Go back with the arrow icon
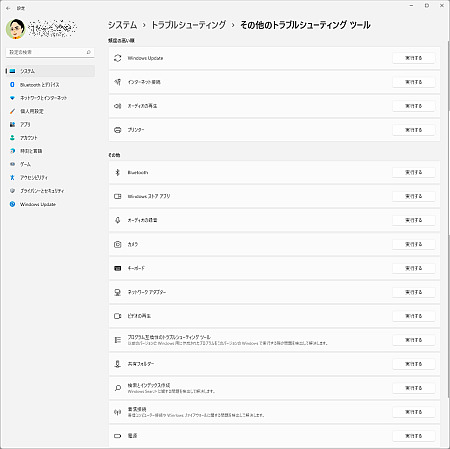The image size is (450, 449). click(8, 8)
